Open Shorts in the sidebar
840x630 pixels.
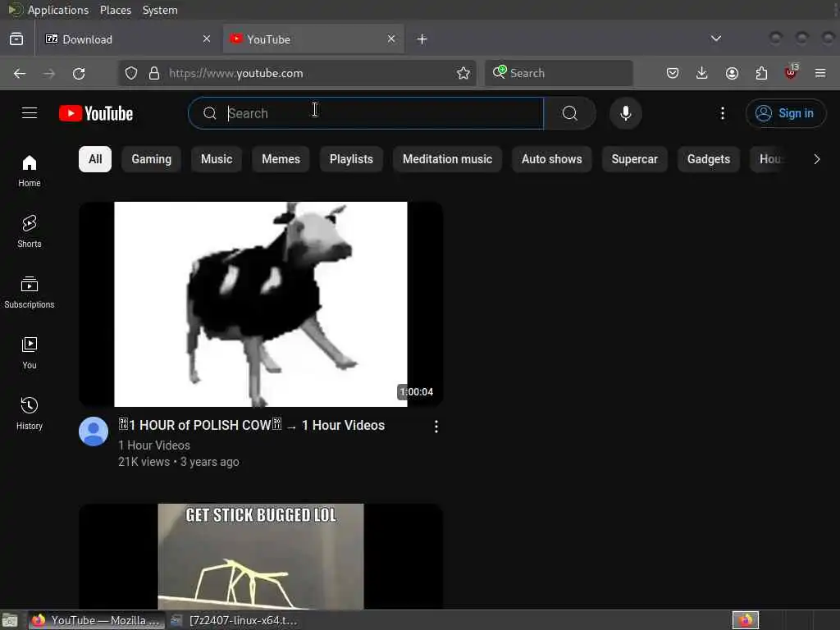[x=30, y=231]
